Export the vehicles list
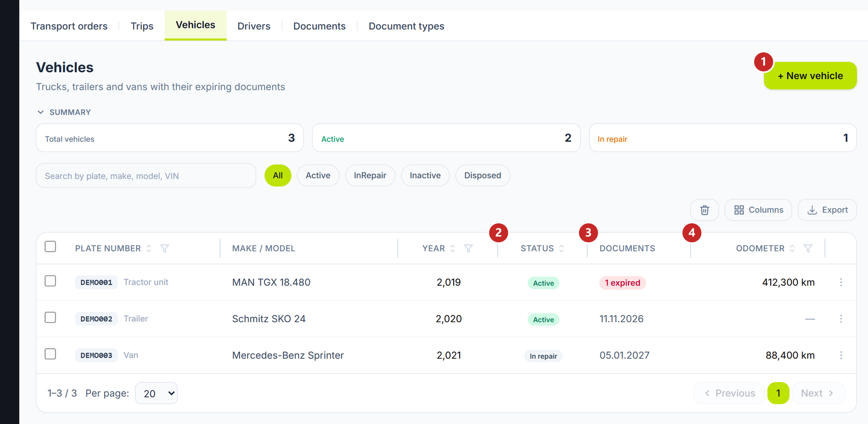This screenshot has width=868, height=424. coord(827,210)
